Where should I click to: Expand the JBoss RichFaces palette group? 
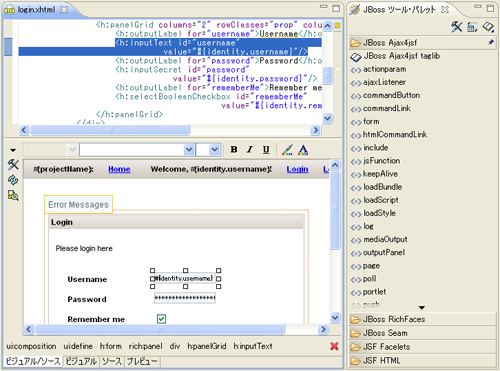(x=422, y=319)
